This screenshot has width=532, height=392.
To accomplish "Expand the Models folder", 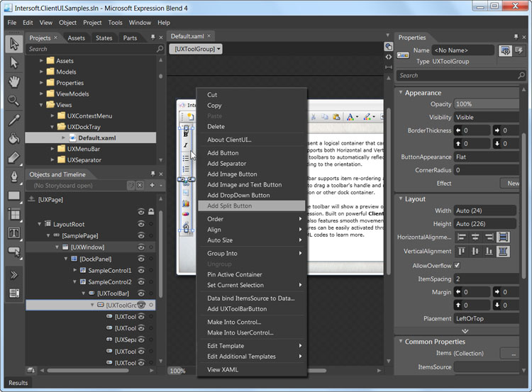I will (41, 72).
